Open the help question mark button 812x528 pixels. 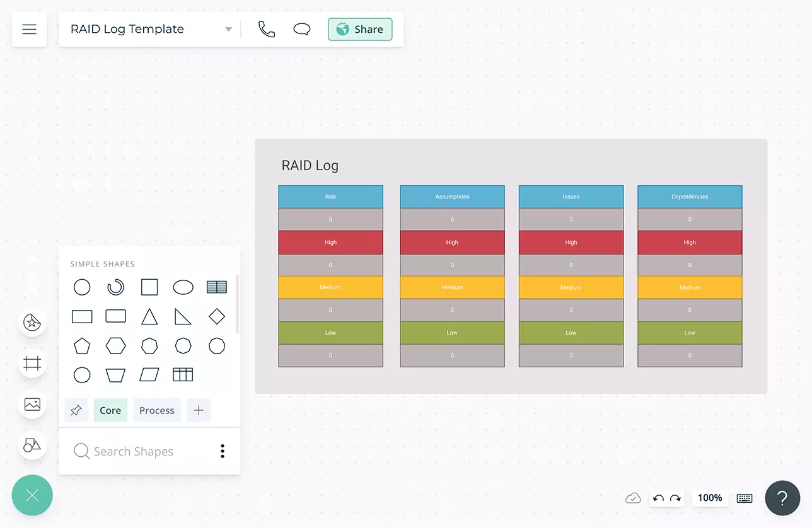click(x=782, y=498)
